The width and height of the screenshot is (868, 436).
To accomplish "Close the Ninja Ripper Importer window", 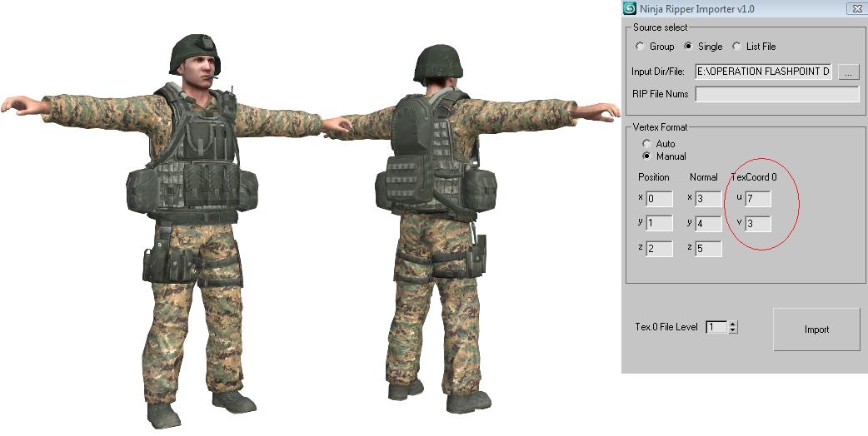I will pyautogui.click(x=857, y=8).
